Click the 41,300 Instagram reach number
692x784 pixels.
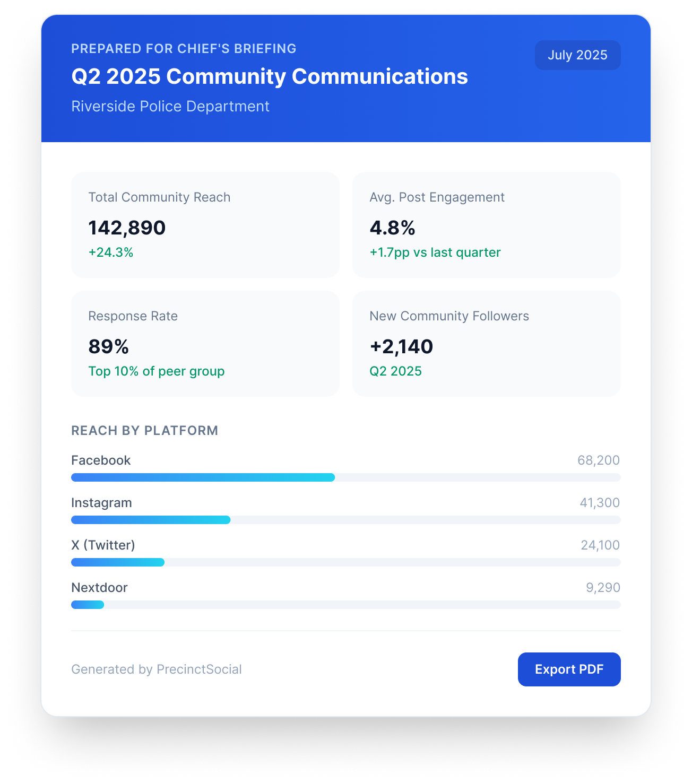click(x=600, y=503)
